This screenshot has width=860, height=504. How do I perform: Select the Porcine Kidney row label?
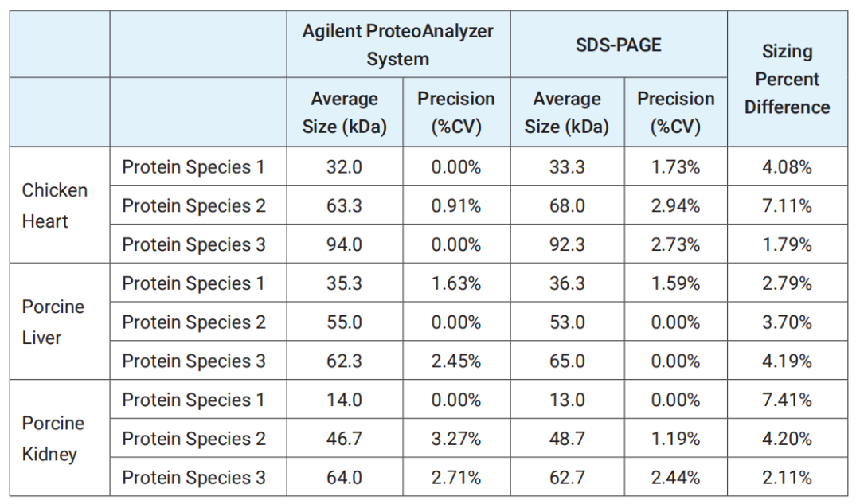click(x=53, y=439)
